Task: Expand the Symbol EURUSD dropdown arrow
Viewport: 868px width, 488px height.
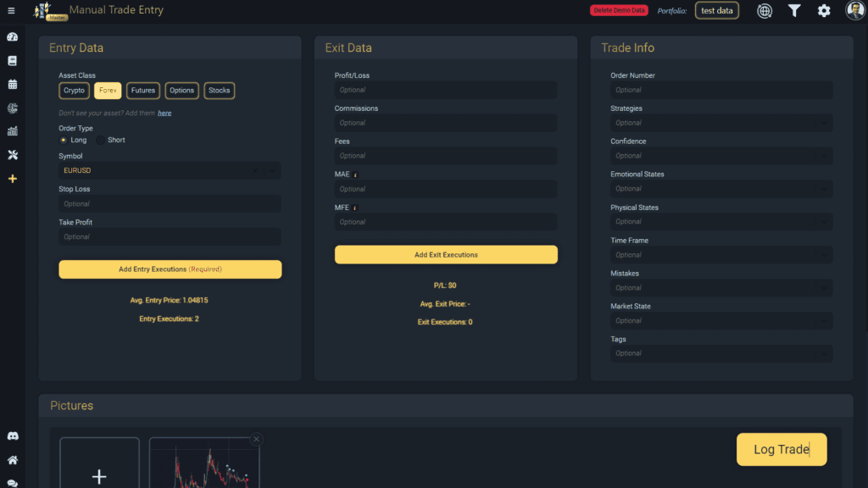Action: pyautogui.click(x=271, y=170)
